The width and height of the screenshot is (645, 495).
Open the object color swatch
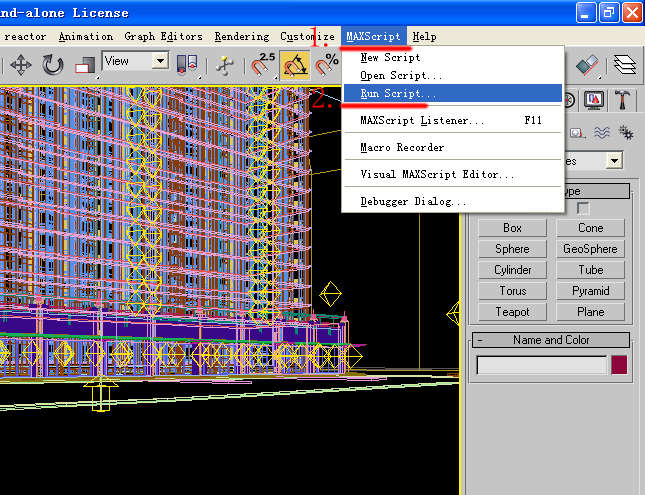coord(619,365)
